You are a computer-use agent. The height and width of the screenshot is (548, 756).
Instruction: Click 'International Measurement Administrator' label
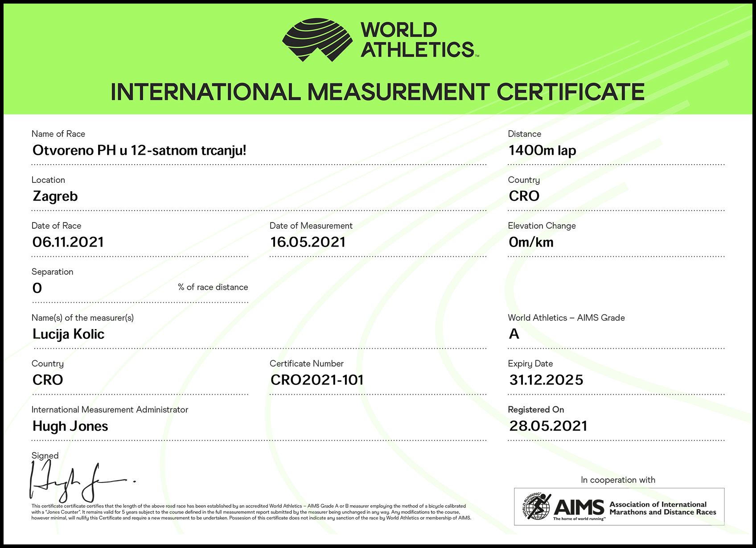coord(110,410)
